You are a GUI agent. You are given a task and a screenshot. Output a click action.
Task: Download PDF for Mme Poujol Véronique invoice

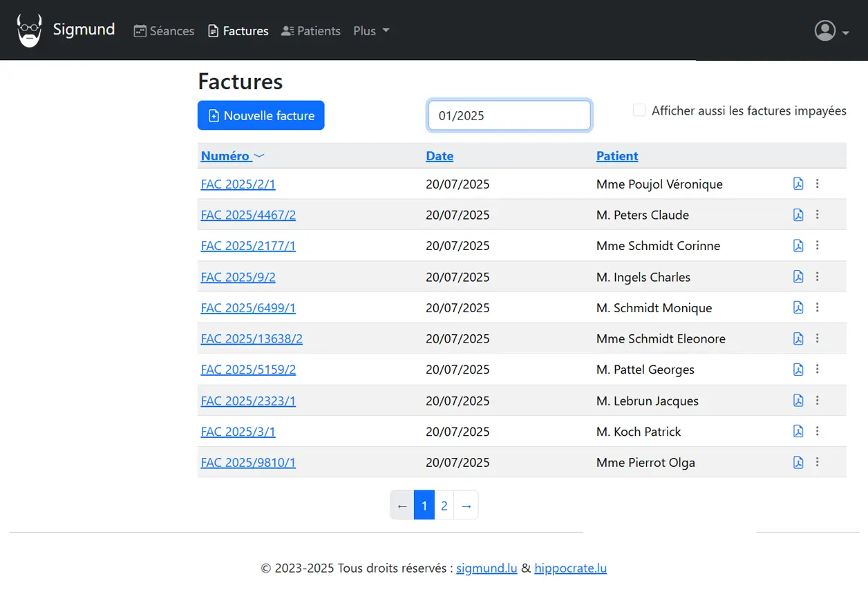tap(798, 184)
